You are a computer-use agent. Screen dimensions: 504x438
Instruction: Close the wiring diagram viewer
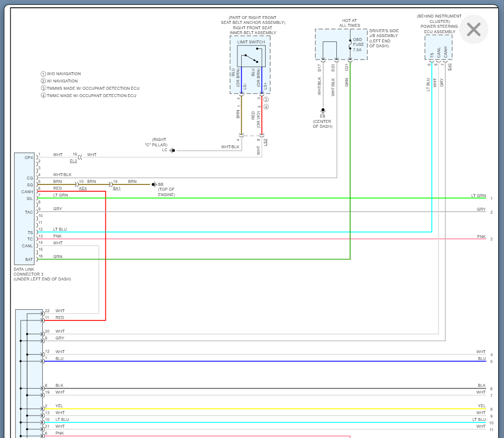473,30
